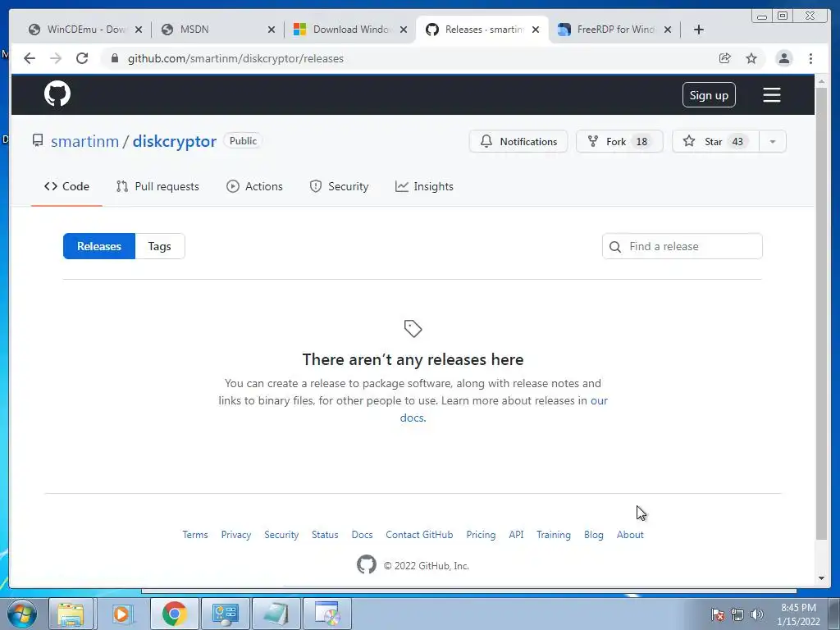840x630 pixels.
Task: Open the Terms footer link
Action: pos(195,535)
